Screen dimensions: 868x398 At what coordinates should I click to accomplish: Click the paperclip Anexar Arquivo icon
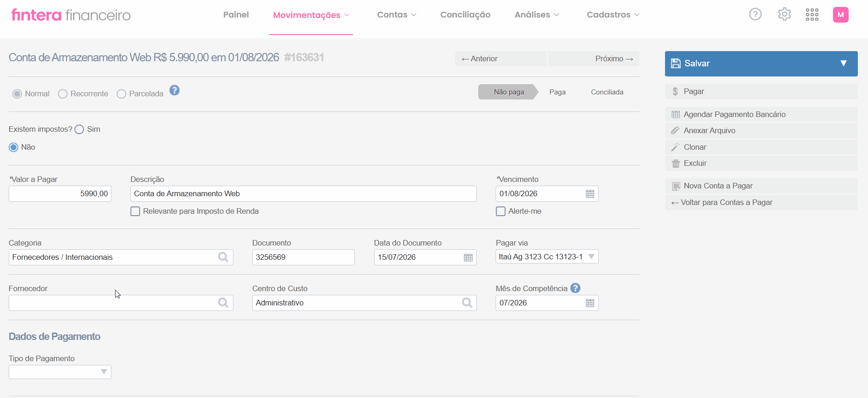675,130
